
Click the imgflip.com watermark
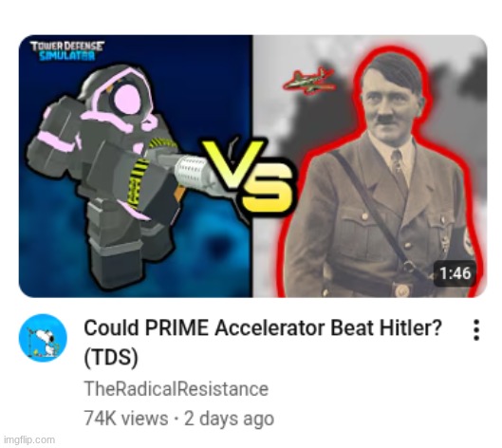(x=28, y=439)
